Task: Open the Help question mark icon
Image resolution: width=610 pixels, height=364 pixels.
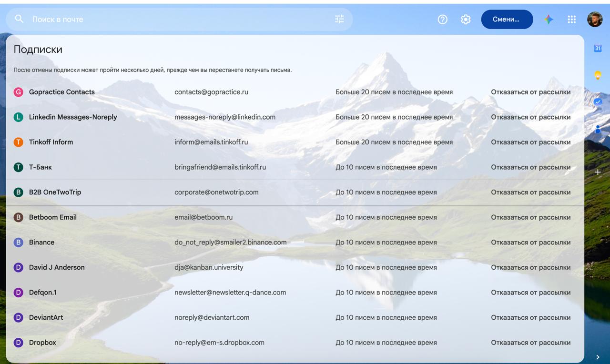Action: click(x=443, y=19)
